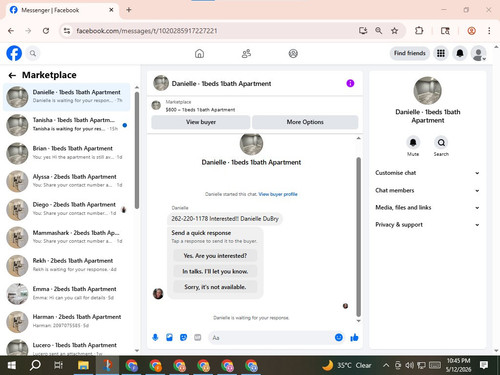Open Harman 2beds 1bath conversation
Viewport: 500px width, 375px height.
[67, 322]
